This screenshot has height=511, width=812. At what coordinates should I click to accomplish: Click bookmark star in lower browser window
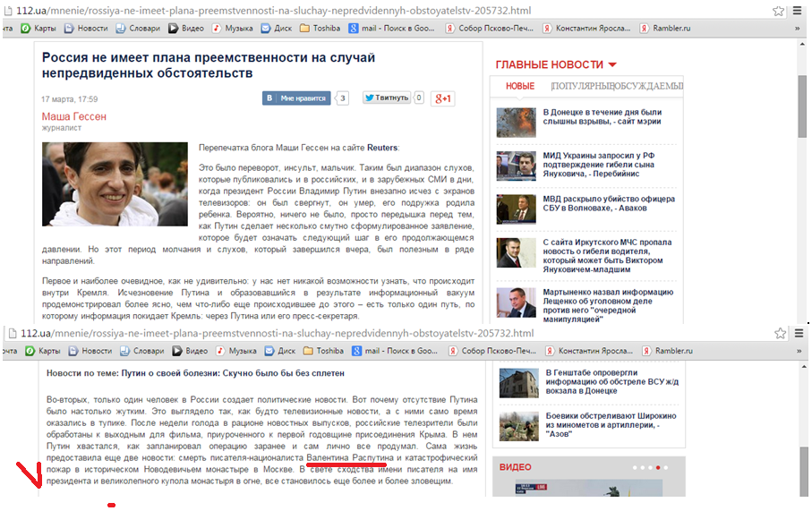(x=780, y=334)
